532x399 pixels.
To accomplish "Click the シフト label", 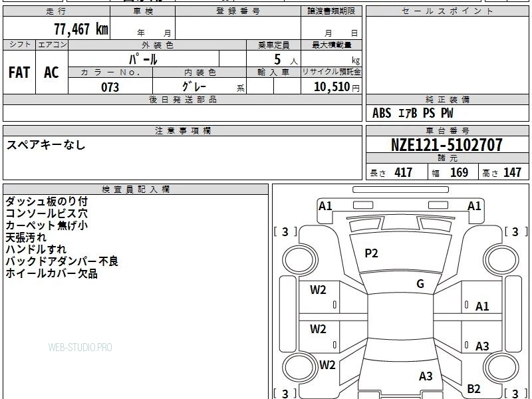I will click(x=19, y=45).
